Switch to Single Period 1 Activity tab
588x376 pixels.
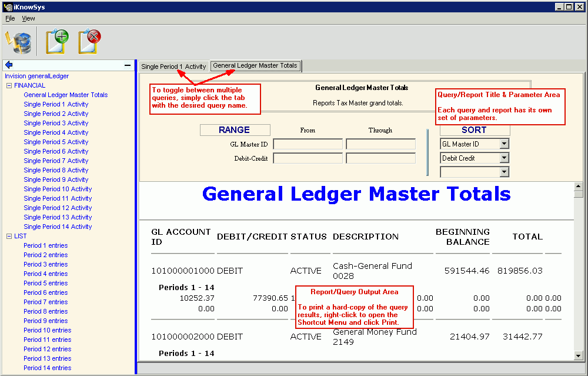(x=173, y=66)
